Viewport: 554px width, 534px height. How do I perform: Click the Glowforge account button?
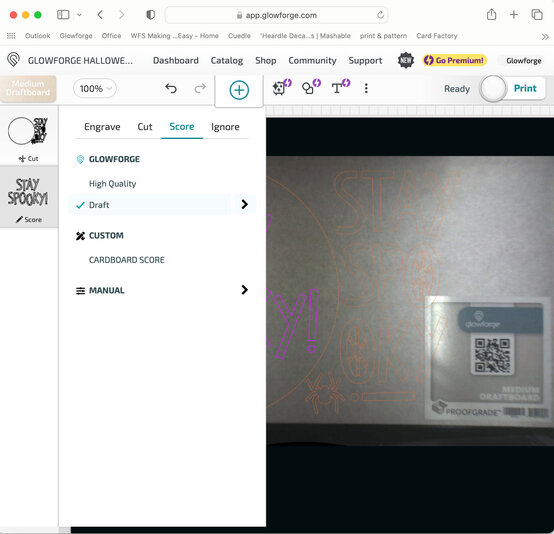[x=524, y=61]
